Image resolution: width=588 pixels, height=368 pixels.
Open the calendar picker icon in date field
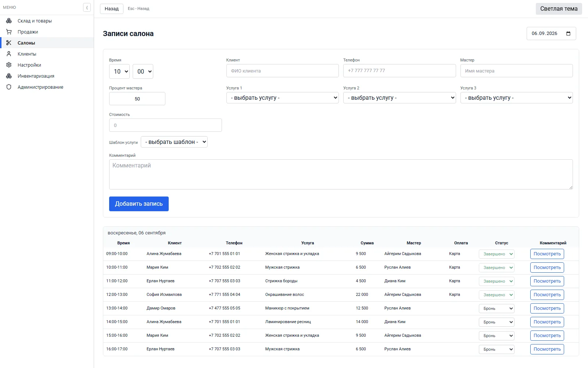568,33
